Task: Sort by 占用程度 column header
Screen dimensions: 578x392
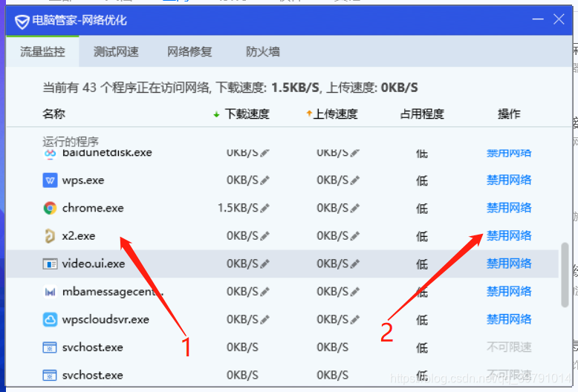Action: click(x=422, y=114)
